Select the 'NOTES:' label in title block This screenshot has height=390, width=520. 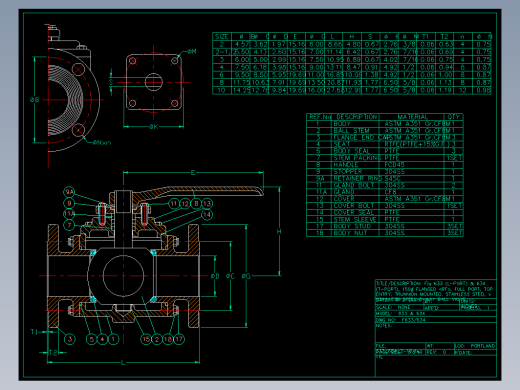pos(384,326)
